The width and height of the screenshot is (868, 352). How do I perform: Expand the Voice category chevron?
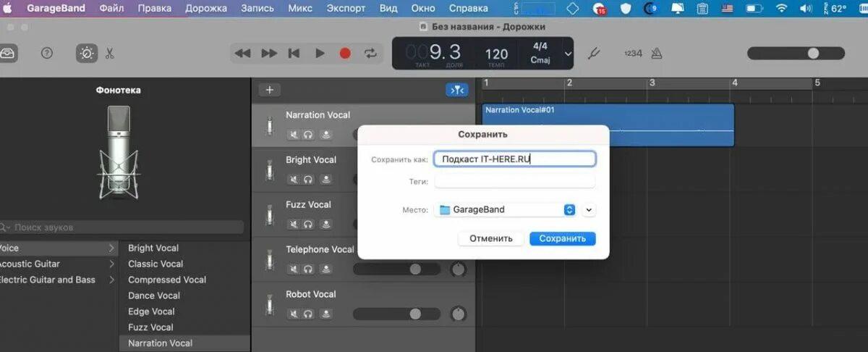(x=111, y=248)
